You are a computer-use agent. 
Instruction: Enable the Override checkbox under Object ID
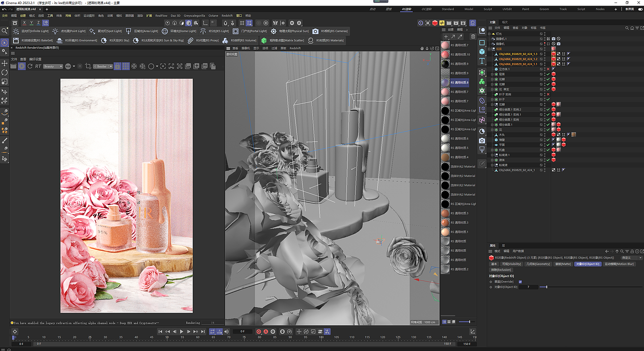pos(520,282)
